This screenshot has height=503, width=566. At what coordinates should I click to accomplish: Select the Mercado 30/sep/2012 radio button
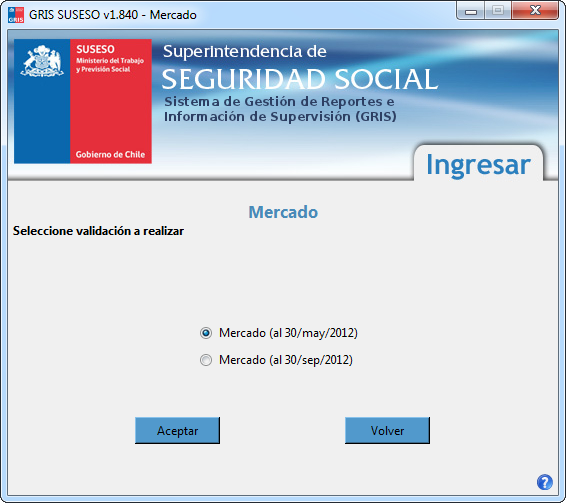206,360
